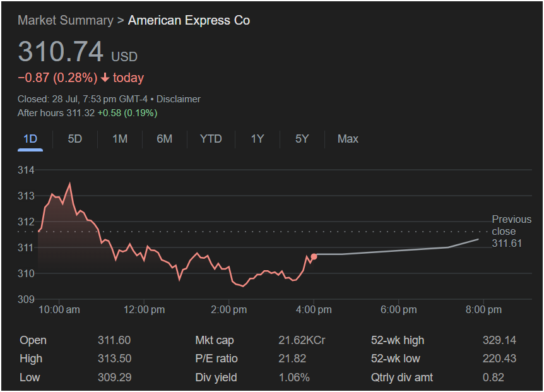
Task: Click the After hours 311.32 price text
Action: tap(56, 113)
